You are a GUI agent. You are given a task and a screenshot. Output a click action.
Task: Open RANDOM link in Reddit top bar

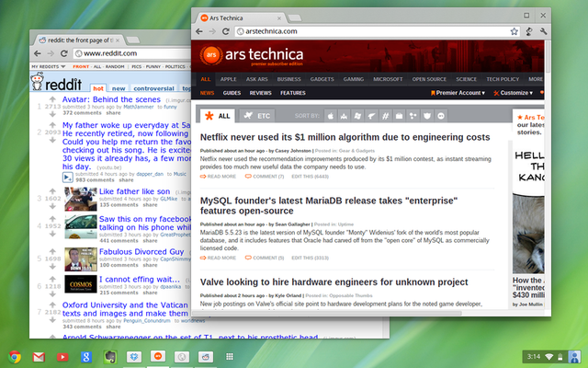(x=115, y=66)
